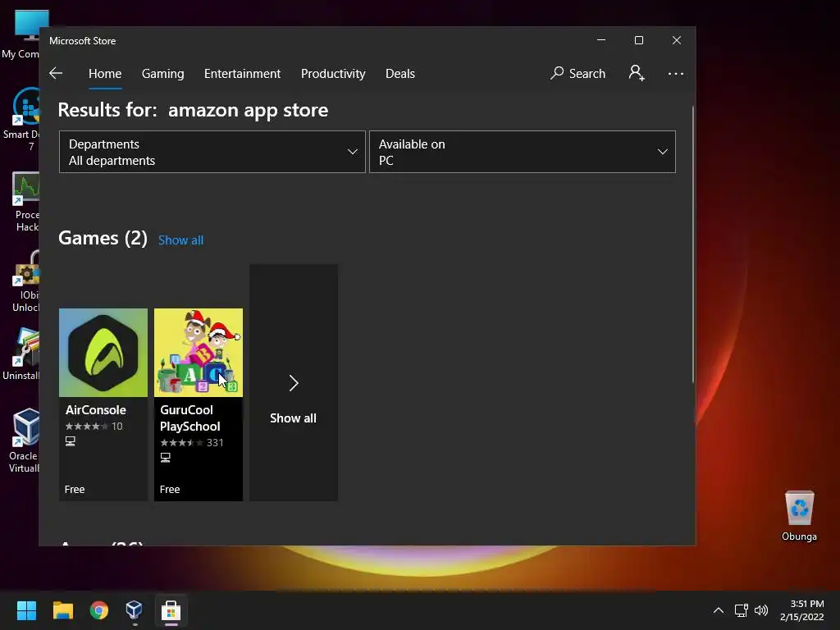This screenshot has height=630, width=840.
Task: Click the Games (2) section heading
Action: (103, 238)
